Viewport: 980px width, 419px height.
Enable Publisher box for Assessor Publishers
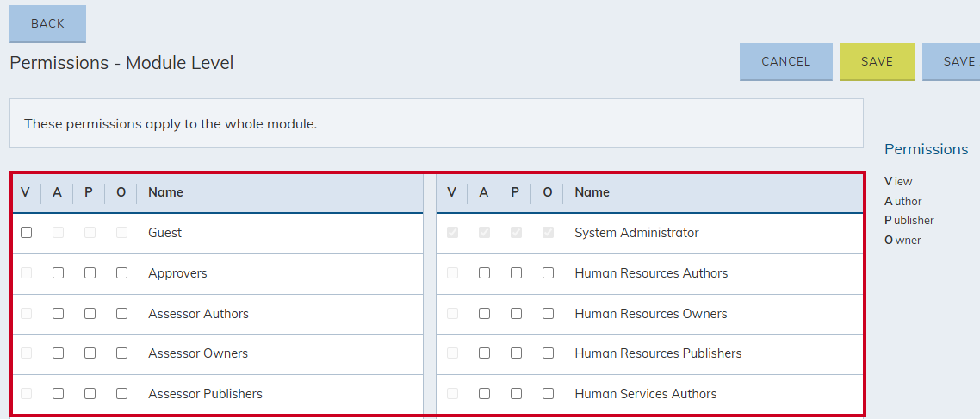pyautogui.click(x=90, y=394)
